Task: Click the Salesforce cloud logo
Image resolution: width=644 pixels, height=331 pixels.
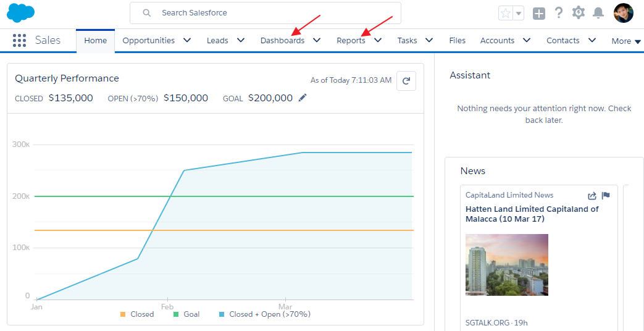Action: click(x=21, y=12)
